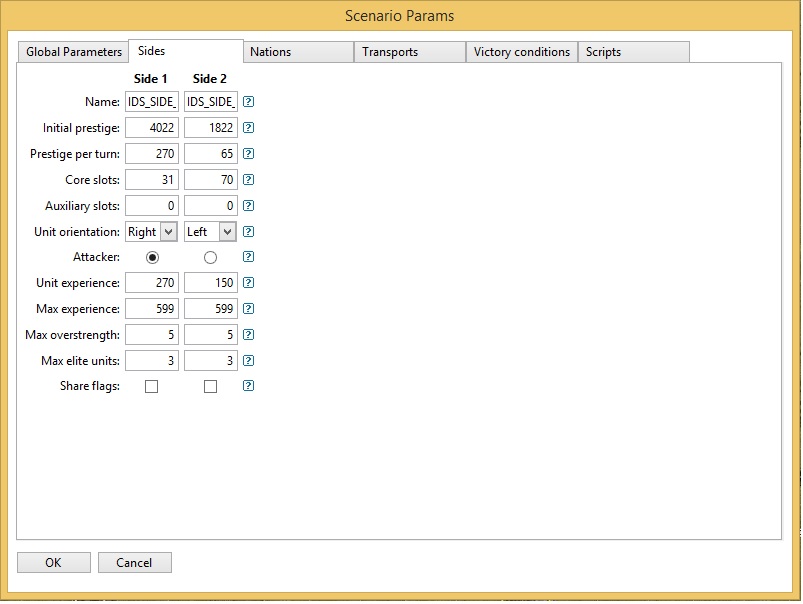
Task: Edit Side 2 Prestige per turn 65
Action: point(211,154)
